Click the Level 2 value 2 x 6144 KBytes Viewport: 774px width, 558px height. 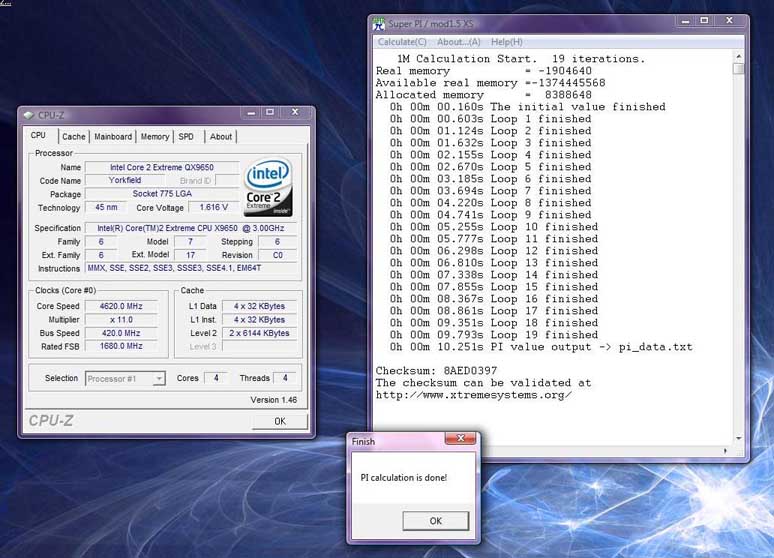(259, 333)
